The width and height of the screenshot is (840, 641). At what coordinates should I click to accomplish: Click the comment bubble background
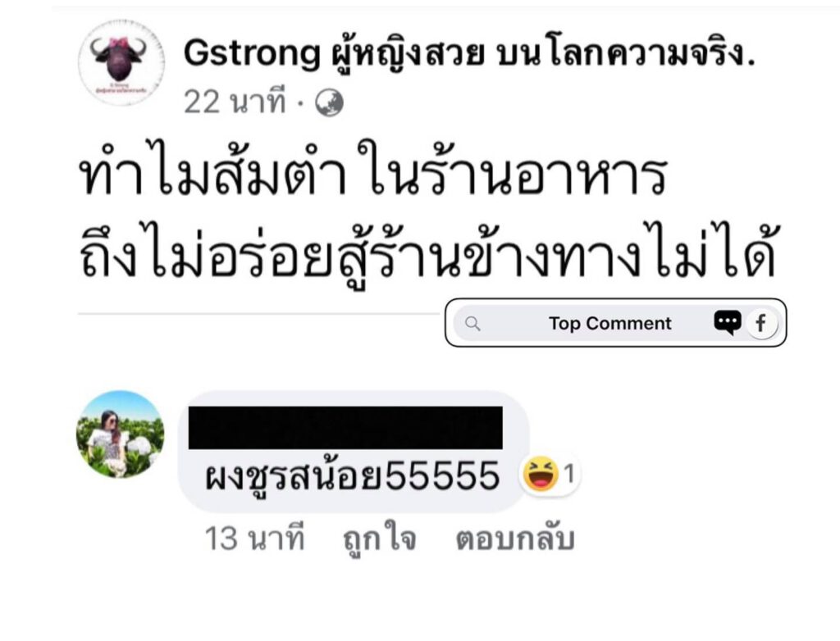coord(354,452)
